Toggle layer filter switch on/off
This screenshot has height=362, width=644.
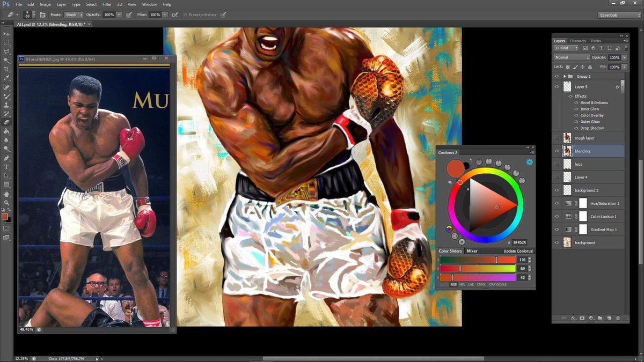point(626,48)
